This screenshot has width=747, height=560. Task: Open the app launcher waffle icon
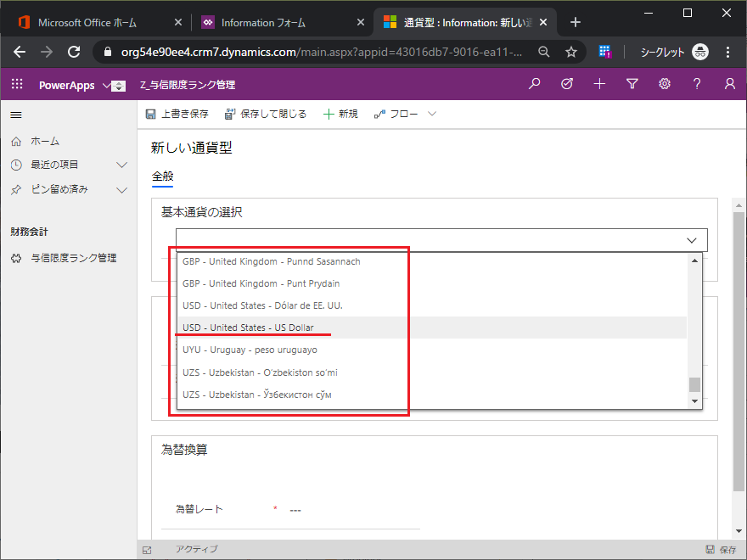click(x=17, y=84)
